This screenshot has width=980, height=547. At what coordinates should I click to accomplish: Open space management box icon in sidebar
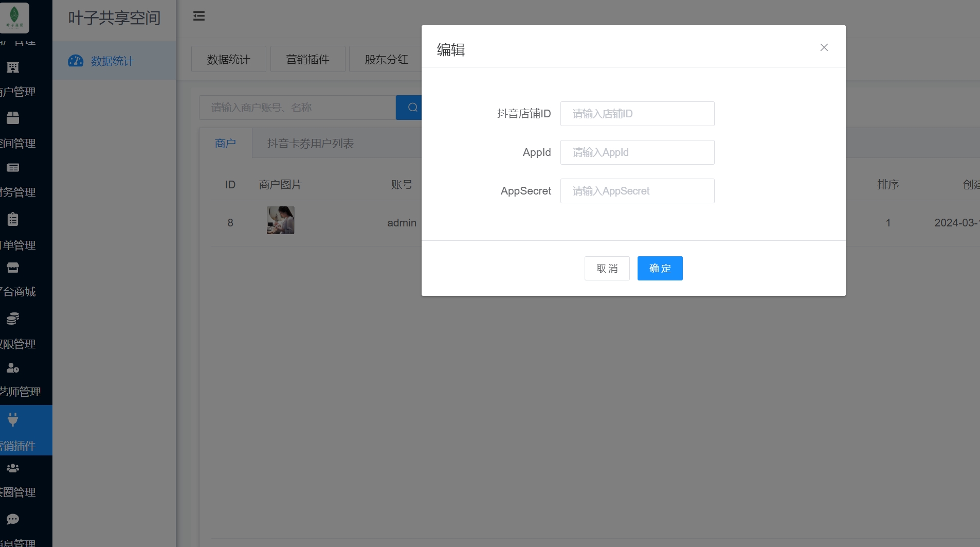point(13,118)
